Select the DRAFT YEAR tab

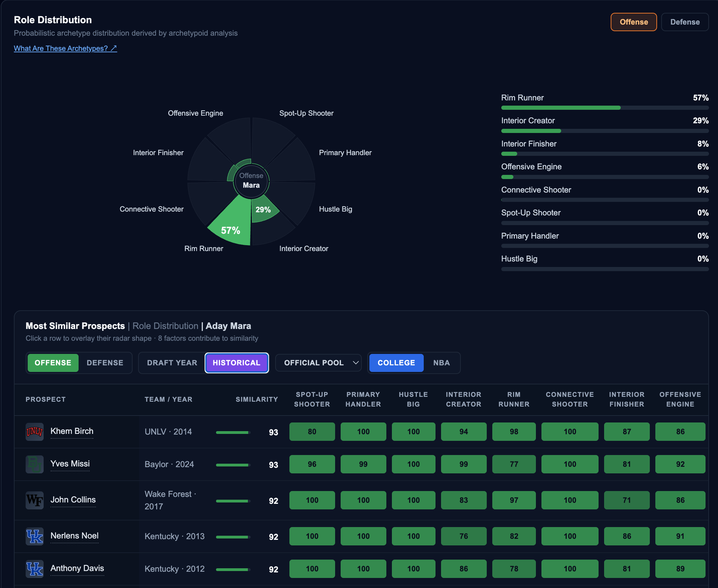tap(172, 363)
